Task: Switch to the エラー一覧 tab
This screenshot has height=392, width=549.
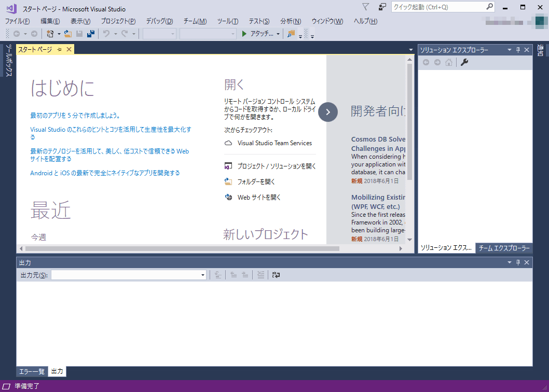Action: coord(32,371)
